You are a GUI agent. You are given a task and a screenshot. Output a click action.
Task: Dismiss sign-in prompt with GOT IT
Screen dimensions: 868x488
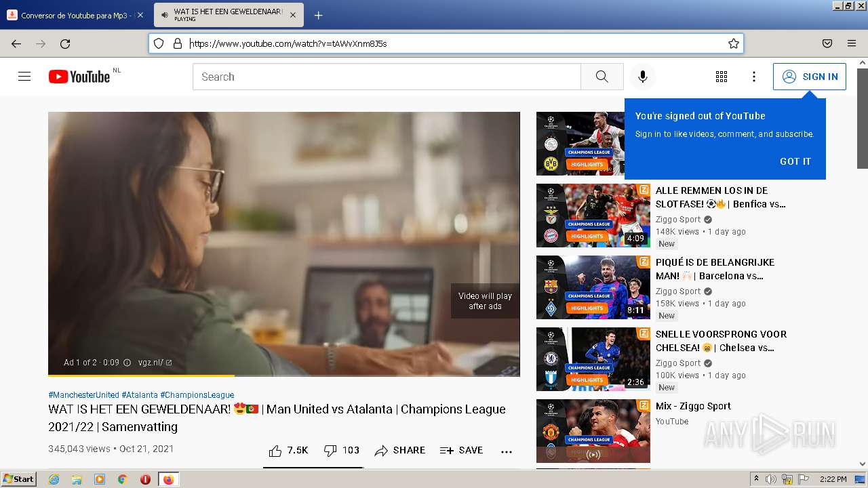[x=795, y=161]
